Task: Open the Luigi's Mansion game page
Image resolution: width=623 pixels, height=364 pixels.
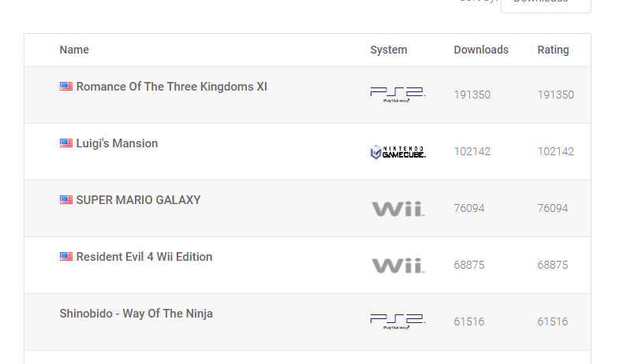Action: tap(117, 143)
